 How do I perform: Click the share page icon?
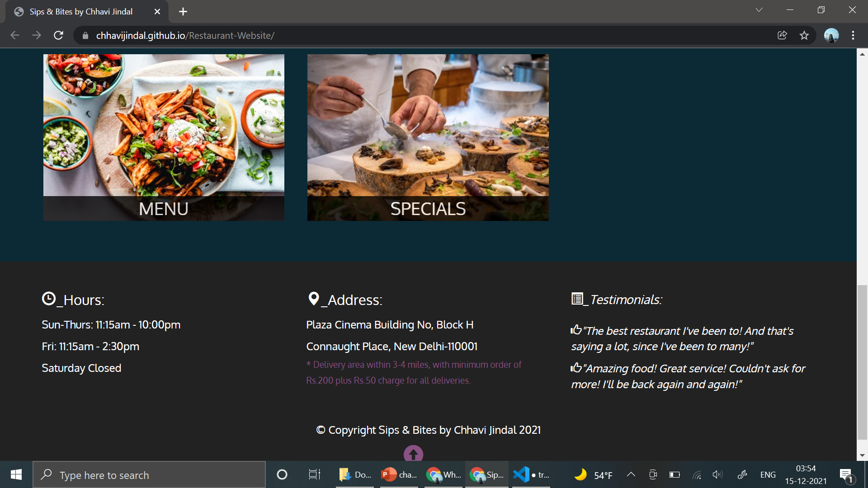[x=782, y=35]
